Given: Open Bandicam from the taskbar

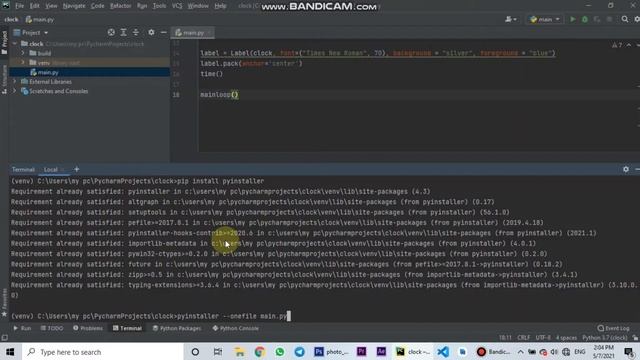Looking at the screenshot, I should pyautogui.click(x=494, y=352).
